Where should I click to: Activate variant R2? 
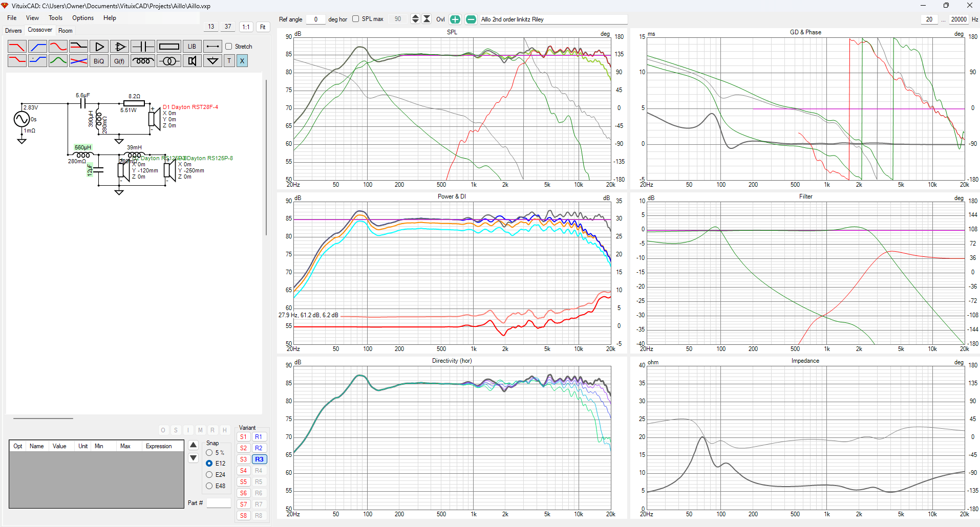[x=259, y=448]
